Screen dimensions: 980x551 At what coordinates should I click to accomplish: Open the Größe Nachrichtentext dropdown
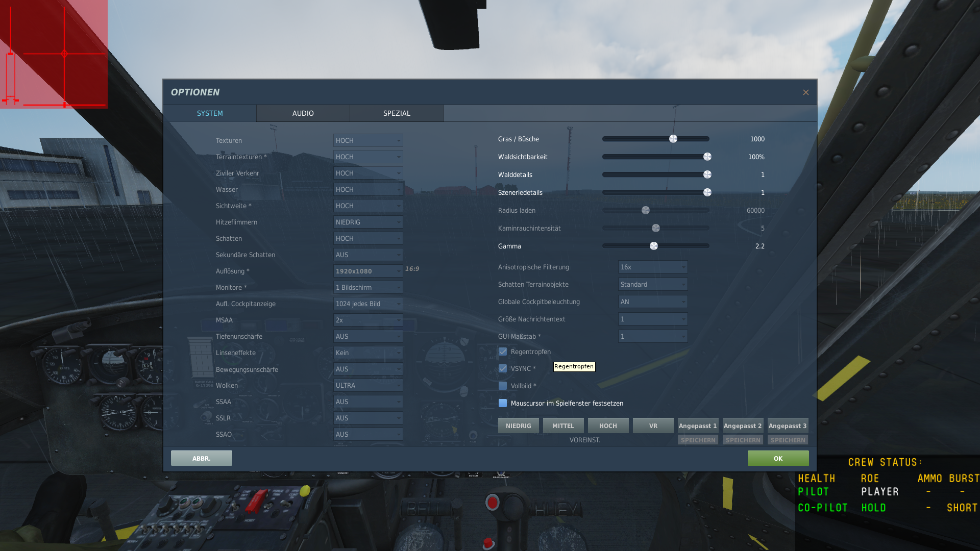pos(653,319)
